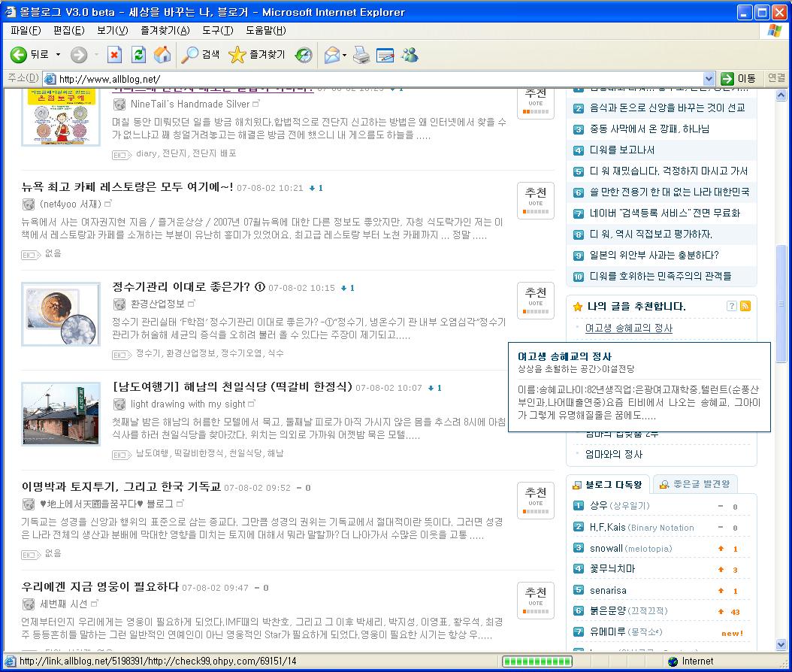Open the 도구(T) menu

[217, 30]
